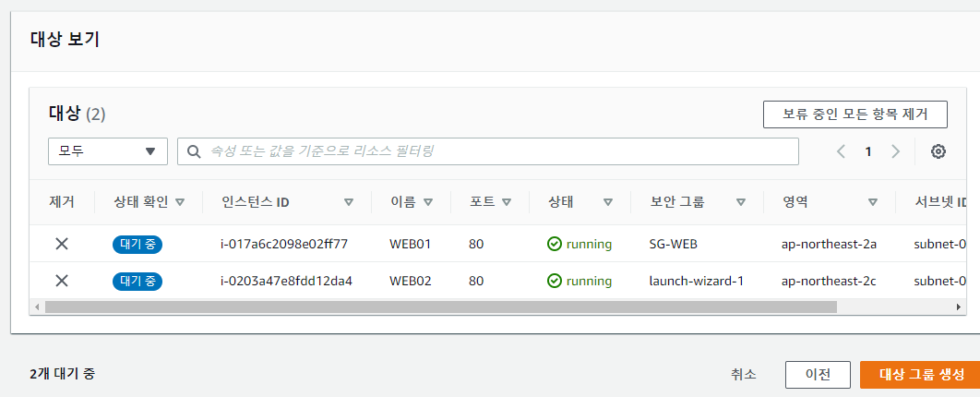Click ap-northeast-2c zone cell
Image resolution: width=980 pixels, height=397 pixels.
click(829, 281)
